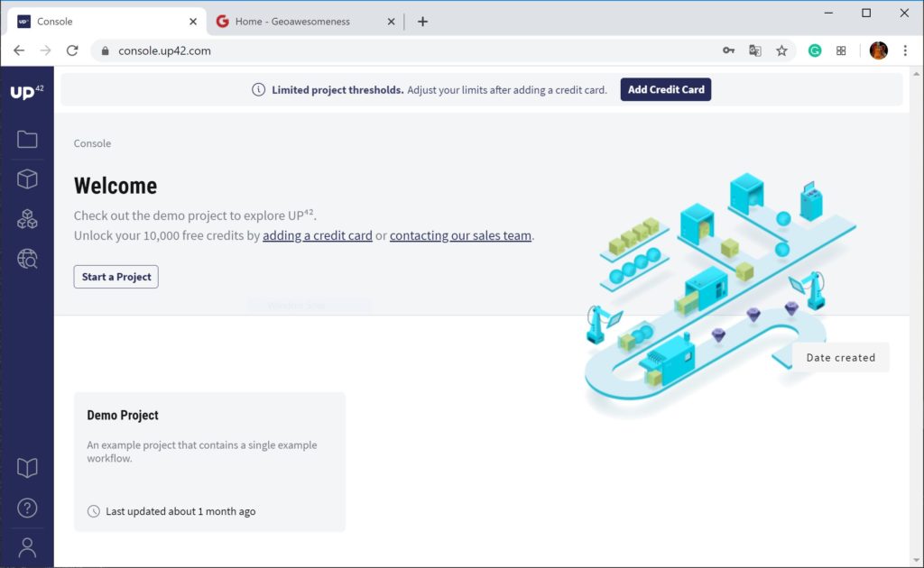Image resolution: width=924 pixels, height=568 pixels.
Task: Follow the contacting our sales team link
Action: [x=460, y=235]
